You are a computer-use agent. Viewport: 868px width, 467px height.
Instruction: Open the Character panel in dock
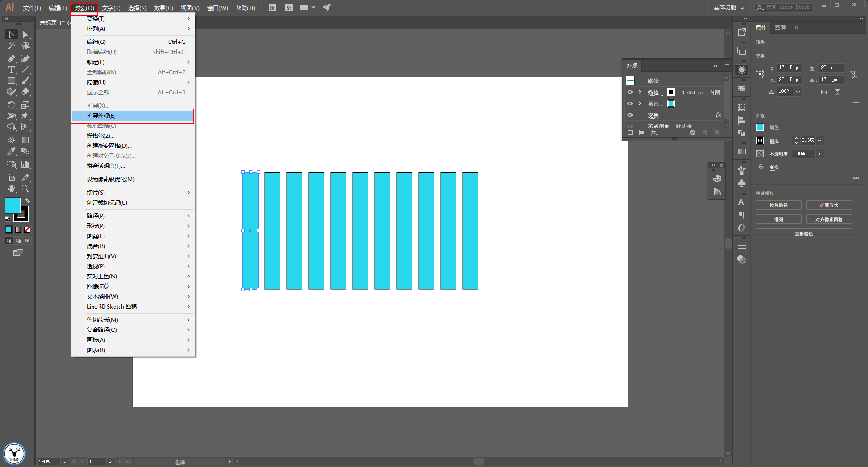point(742,202)
